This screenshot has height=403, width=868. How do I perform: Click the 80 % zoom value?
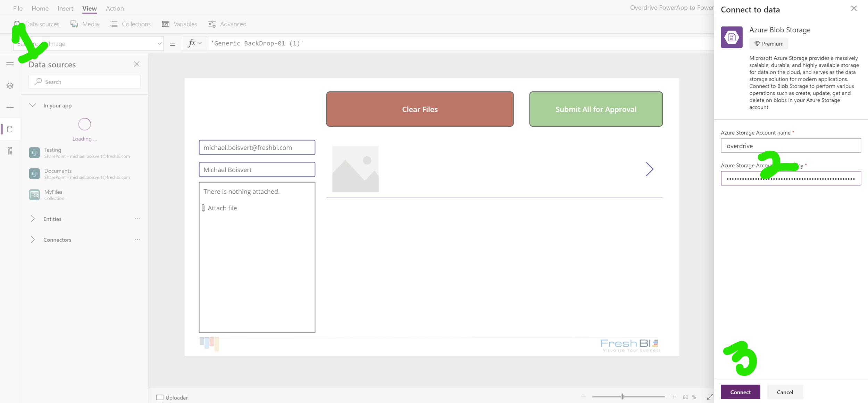coord(689,397)
